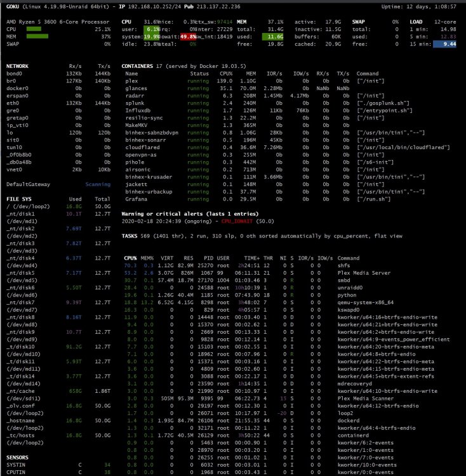Click the public IP 213.137.22.236
Image resolution: width=466 pixels, height=476 pixels.
coord(218,6)
